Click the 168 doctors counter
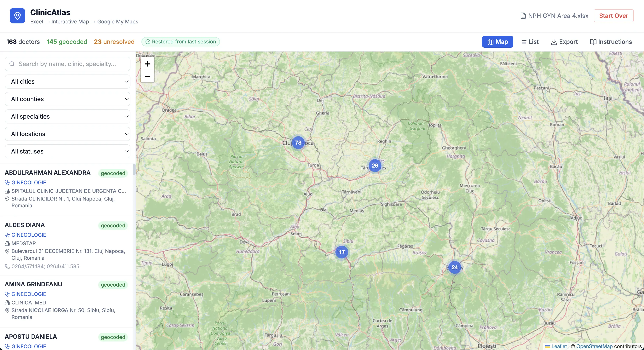 point(23,42)
